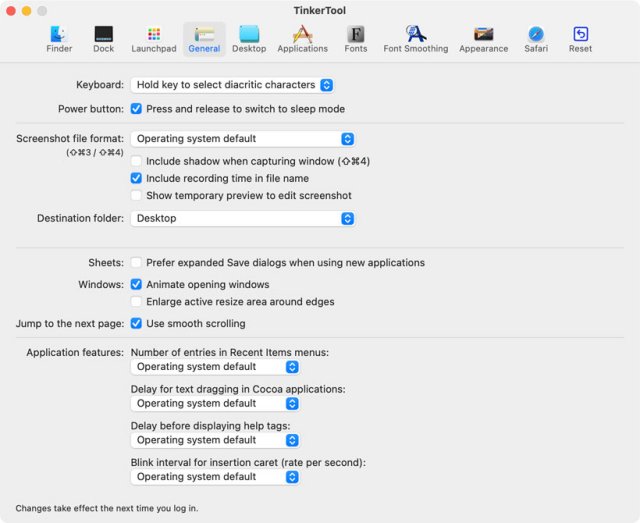Open the Applications settings pane
Viewport: 640px width, 523px height.
coord(302,40)
